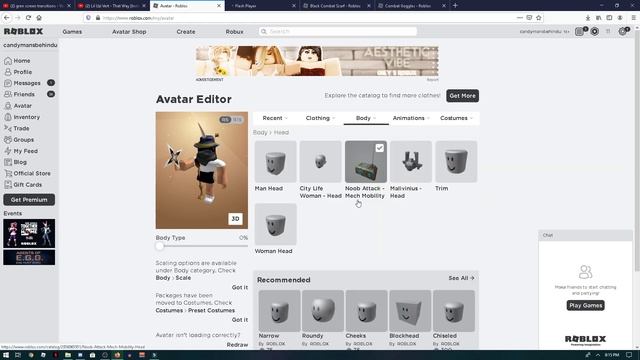Click the Play Games button in chat
Image resolution: width=640 pixels, height=360 pixels.
[x=585, y=305]
